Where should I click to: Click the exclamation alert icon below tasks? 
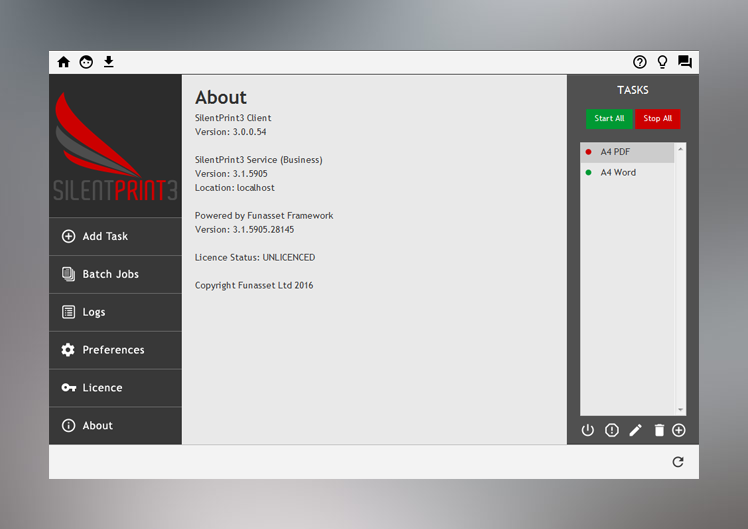(x=612, y=430)
